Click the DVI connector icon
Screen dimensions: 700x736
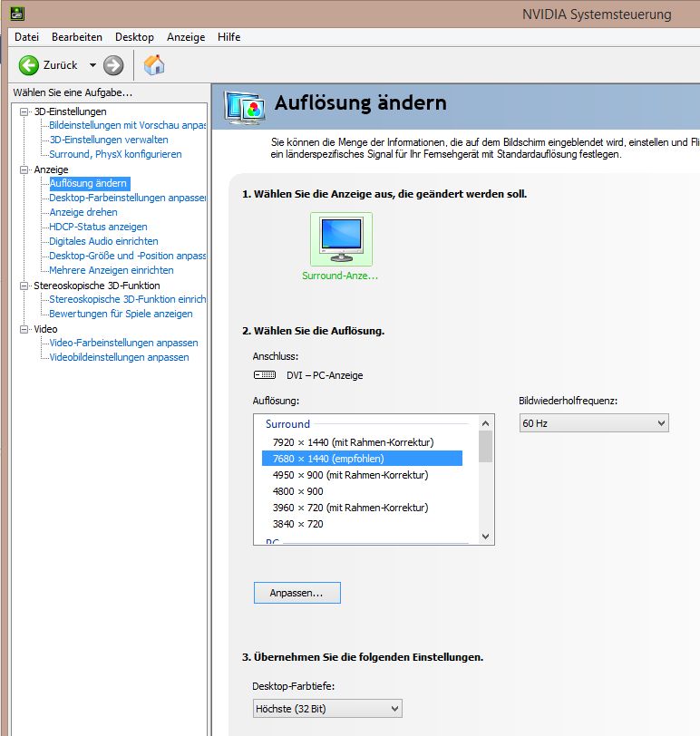click(265, 375)
